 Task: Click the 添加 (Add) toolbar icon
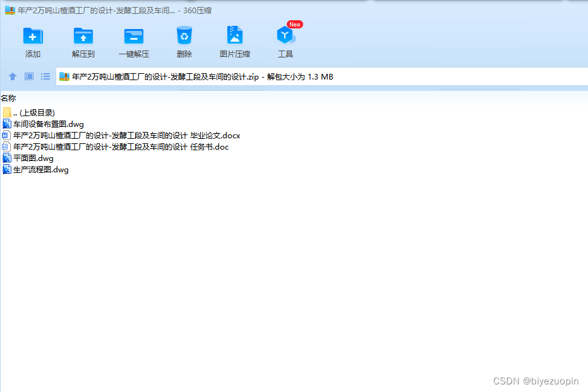tap(33, 37)
